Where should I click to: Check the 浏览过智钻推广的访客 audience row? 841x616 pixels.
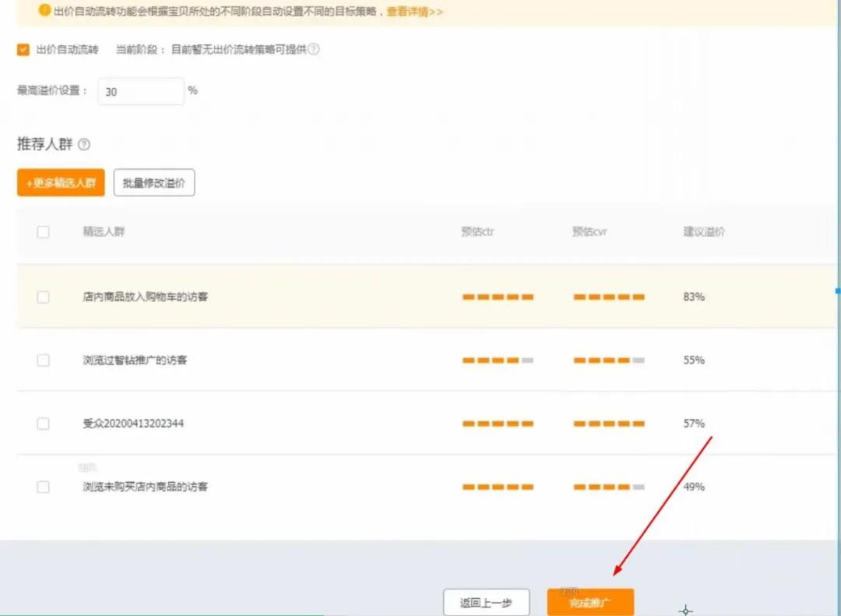click(44, 360)
